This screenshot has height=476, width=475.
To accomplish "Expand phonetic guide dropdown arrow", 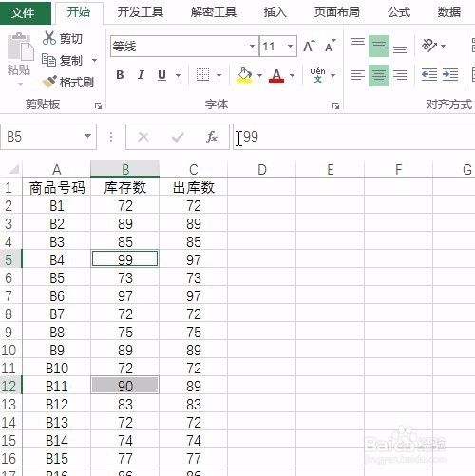I will click(332, 75).
